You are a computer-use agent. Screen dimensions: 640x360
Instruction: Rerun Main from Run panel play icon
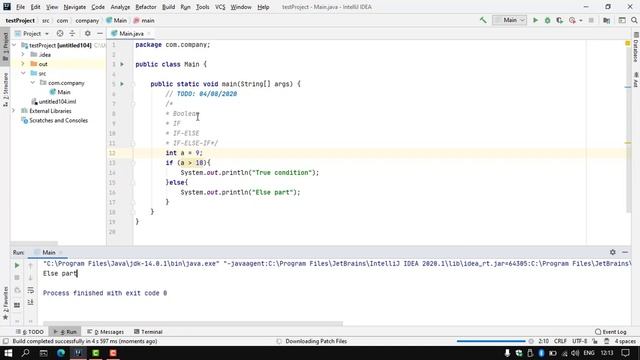click(x=17, y=266)
